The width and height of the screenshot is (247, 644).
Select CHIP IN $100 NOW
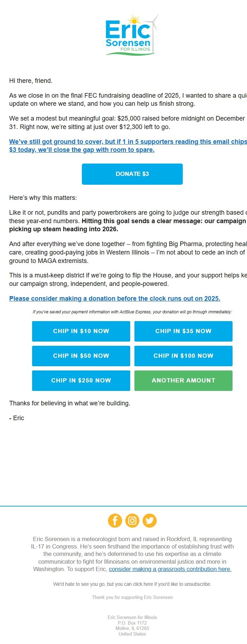point(183,356)
